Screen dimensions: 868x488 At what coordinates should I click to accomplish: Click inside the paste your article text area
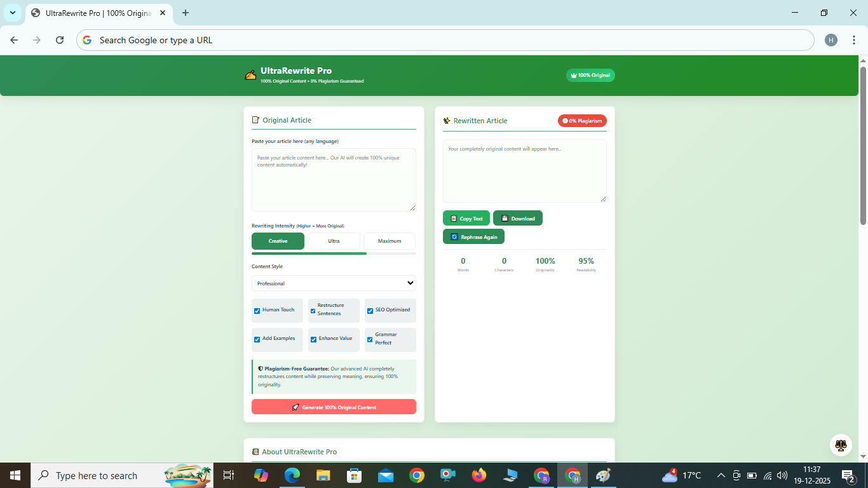tap(334, 179)
